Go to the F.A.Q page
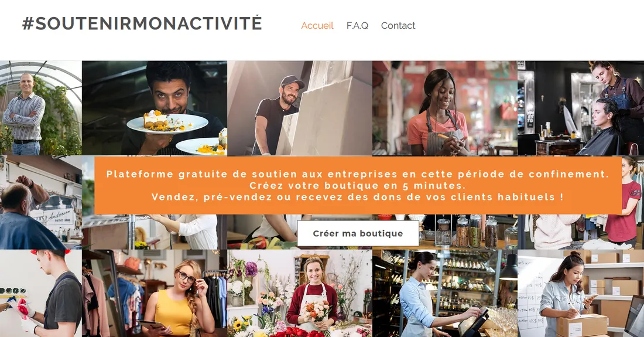Image resolution: width=644 pixels, height=337 pixels. click(357, 25)
